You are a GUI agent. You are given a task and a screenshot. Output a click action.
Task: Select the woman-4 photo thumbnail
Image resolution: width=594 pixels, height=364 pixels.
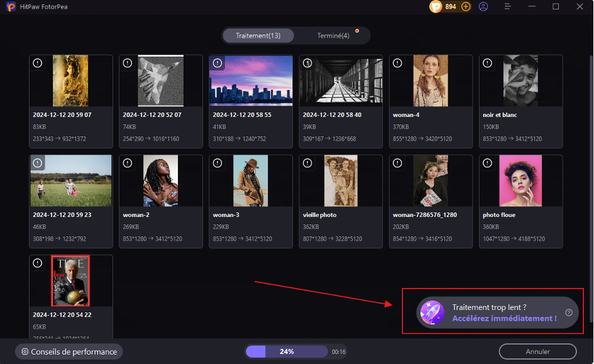[431, 80]
